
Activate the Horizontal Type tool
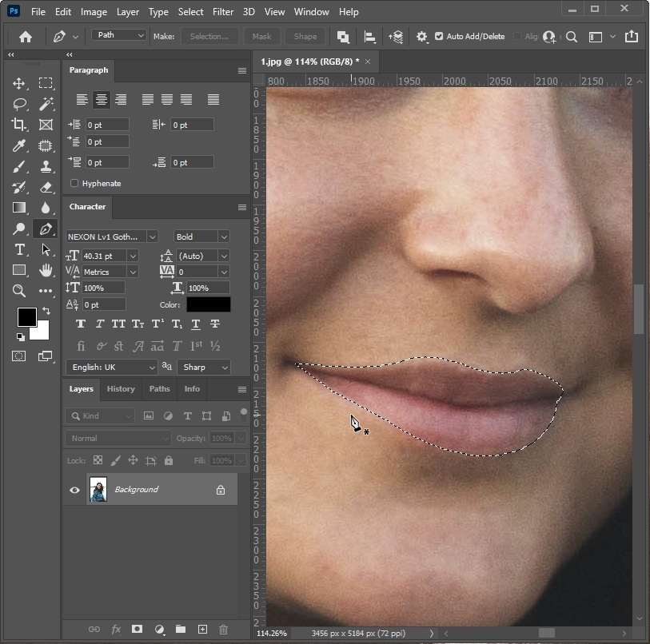tap(19, 249)
